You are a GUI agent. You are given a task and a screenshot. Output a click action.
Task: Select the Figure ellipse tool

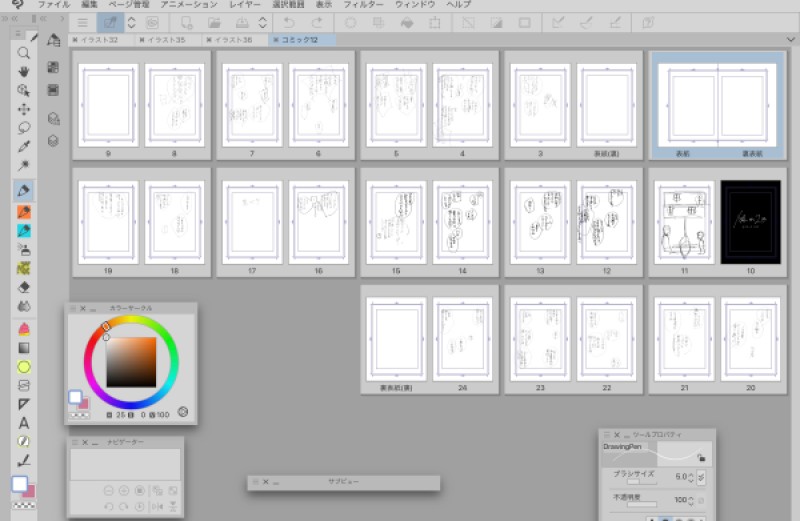tap(23, 367)
